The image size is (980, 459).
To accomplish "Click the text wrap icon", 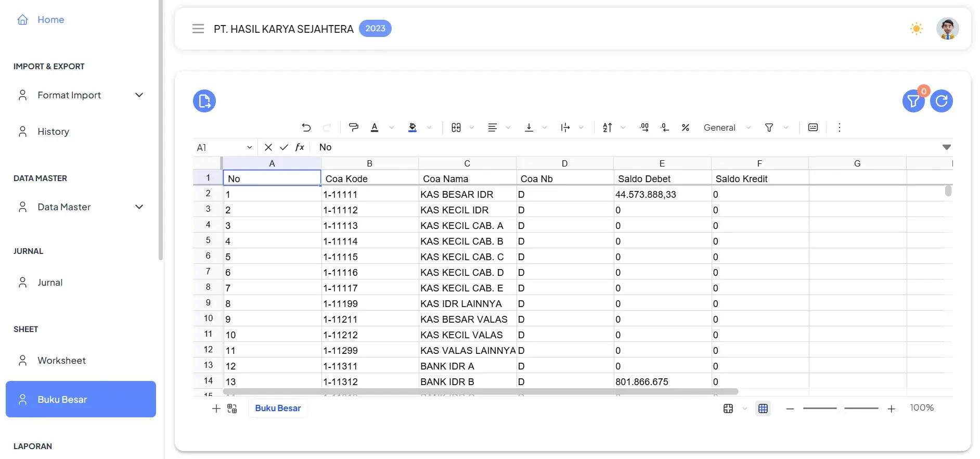I will click(565, 127).
